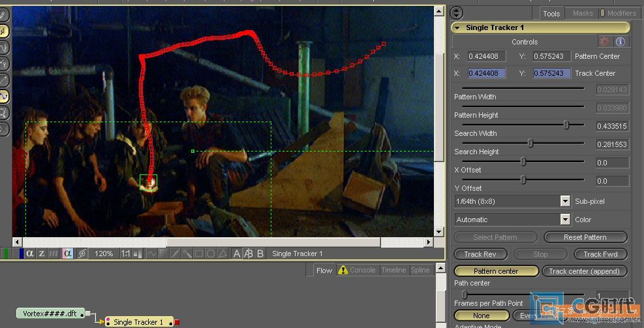The image size is (644, 328).
Task: Click the Search Height slider handle
Action: (530, 143)
